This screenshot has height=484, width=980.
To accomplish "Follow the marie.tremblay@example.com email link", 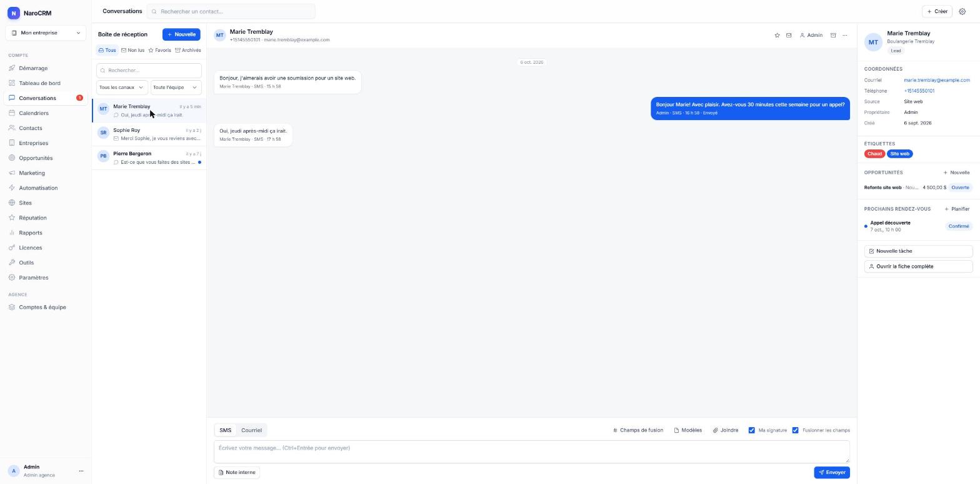I will [x=937, y=80].
